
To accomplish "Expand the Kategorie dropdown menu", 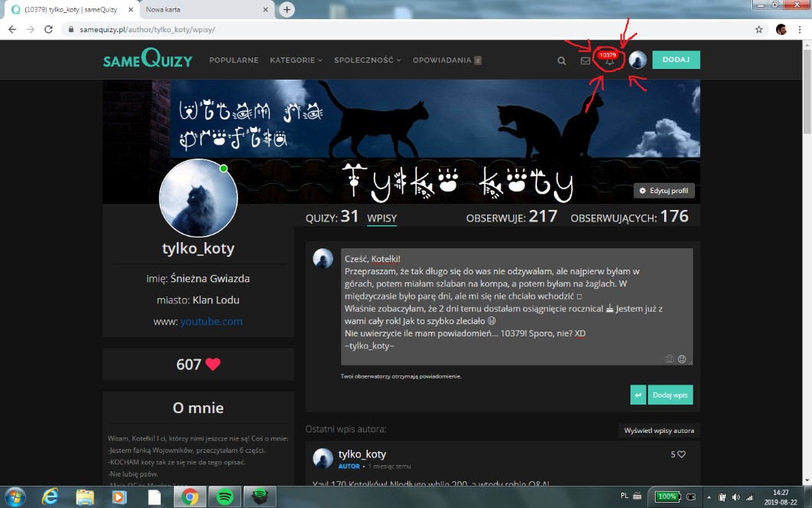I will [296, 60].
